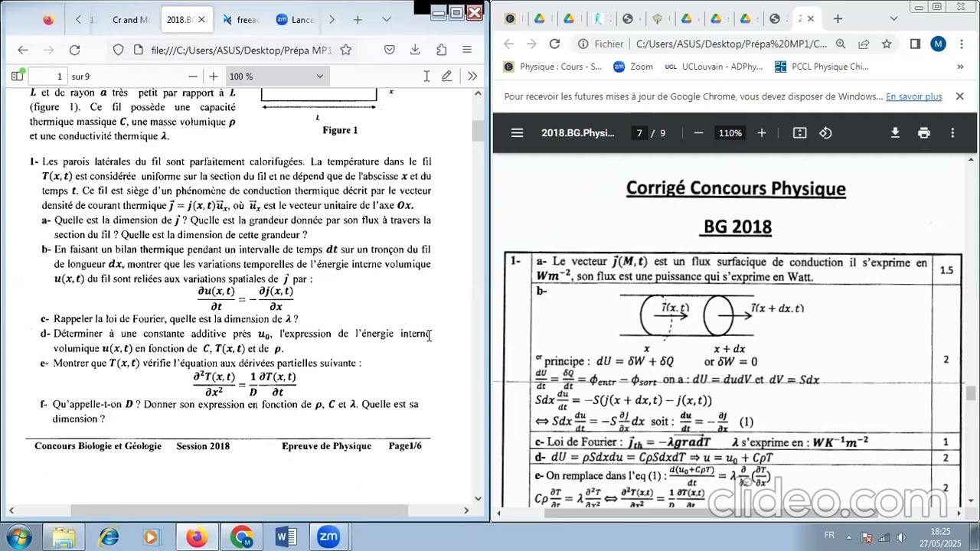
Task: Expand the hidden Chrome bookmarks chevron
Action: (960, 67)
